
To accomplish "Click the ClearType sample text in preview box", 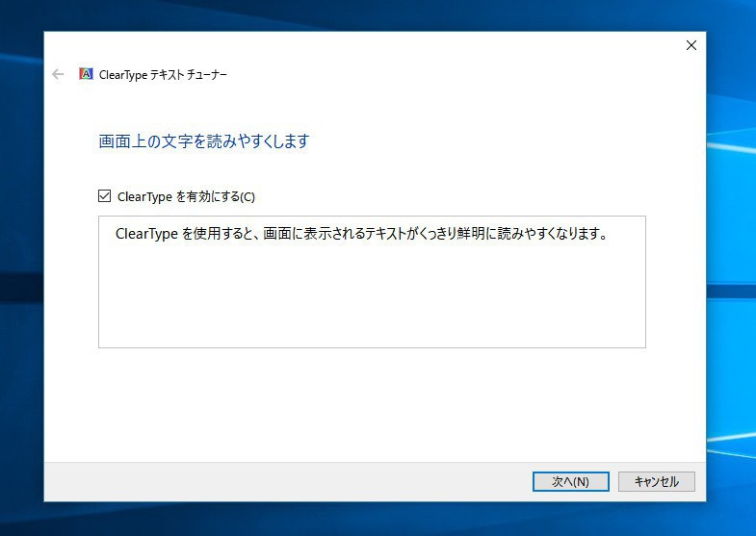I will [361, 234].
